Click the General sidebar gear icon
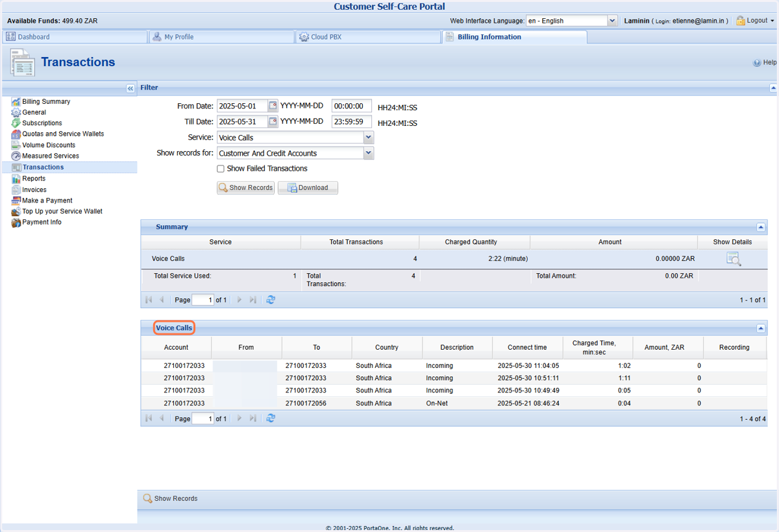 pyautogui.click(x=16, y=112)
